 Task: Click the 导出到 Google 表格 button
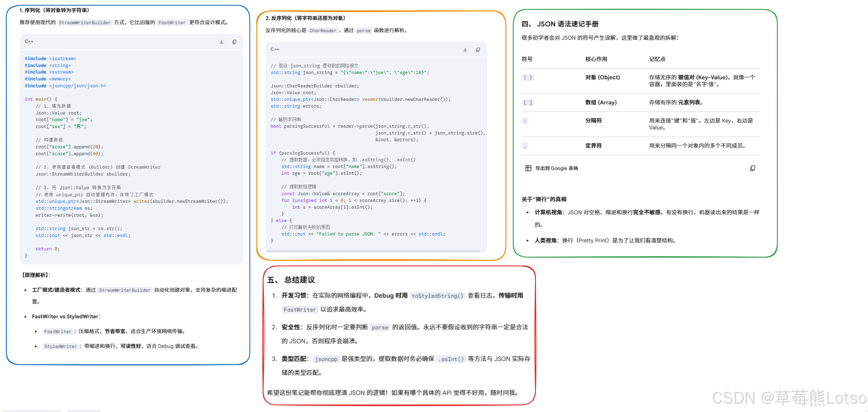[552, 168]
